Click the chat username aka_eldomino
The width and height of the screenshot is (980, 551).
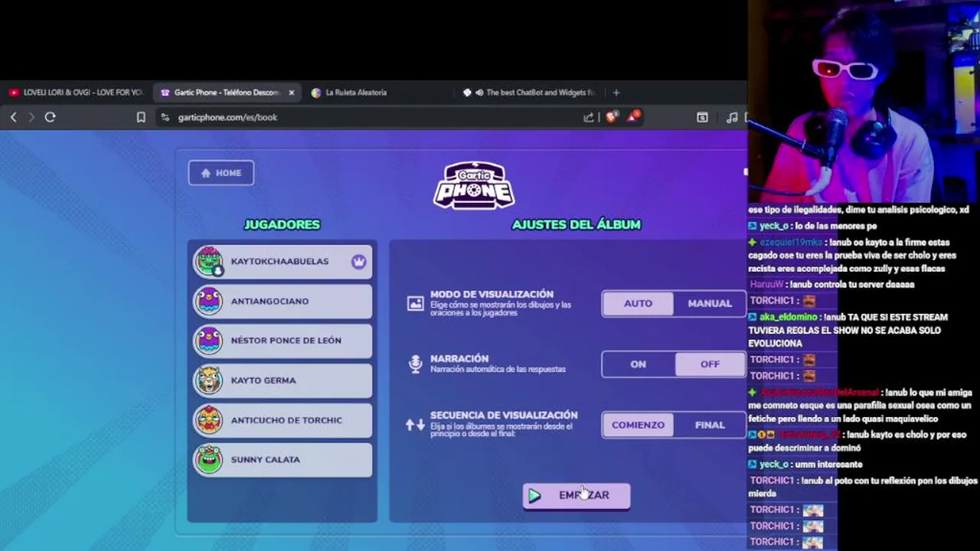pos(789,317)
